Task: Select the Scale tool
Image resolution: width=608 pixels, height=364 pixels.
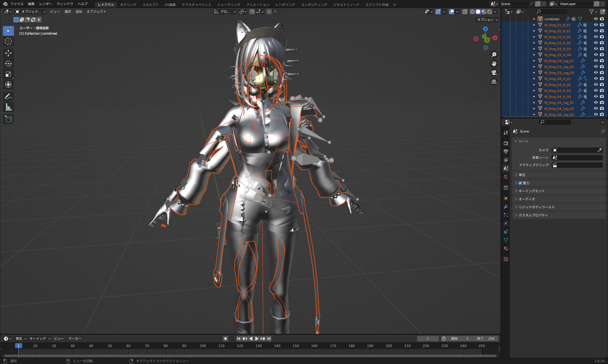Action: pos(8,74)
